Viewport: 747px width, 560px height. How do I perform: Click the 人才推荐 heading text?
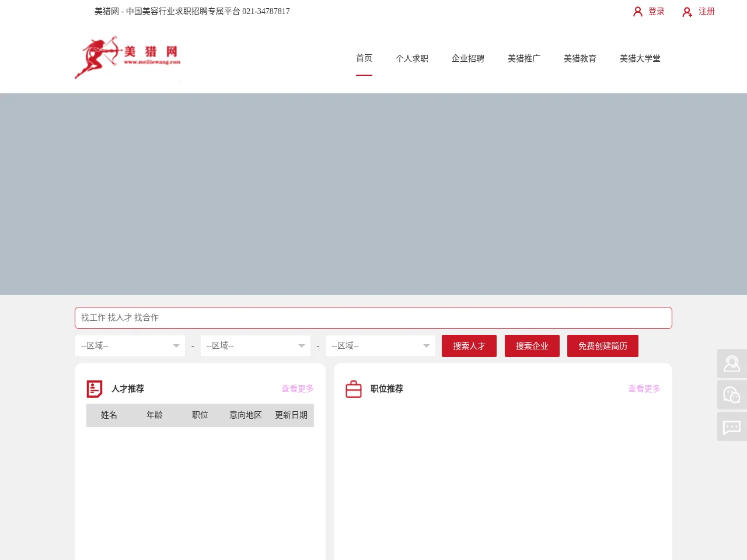128,389
